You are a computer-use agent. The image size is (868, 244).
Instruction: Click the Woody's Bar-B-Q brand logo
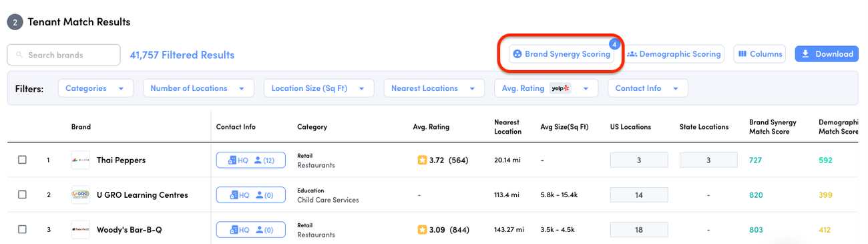click(80, 230)
